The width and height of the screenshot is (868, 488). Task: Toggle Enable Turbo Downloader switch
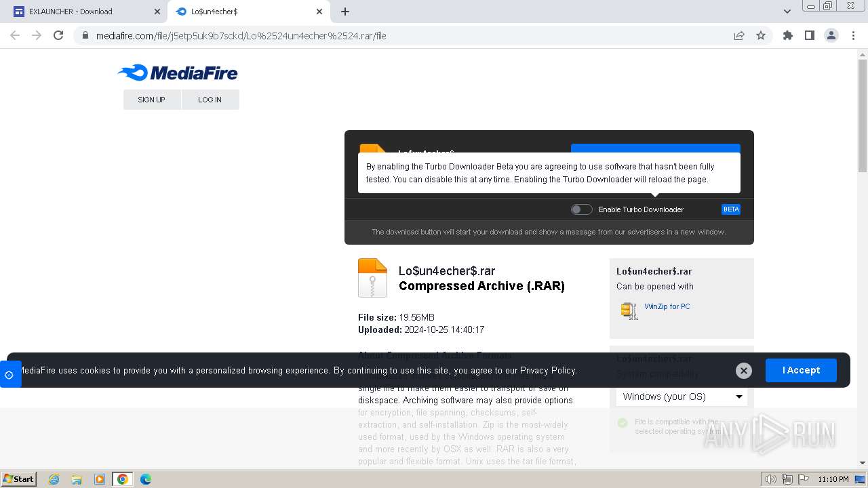(581, 209)
